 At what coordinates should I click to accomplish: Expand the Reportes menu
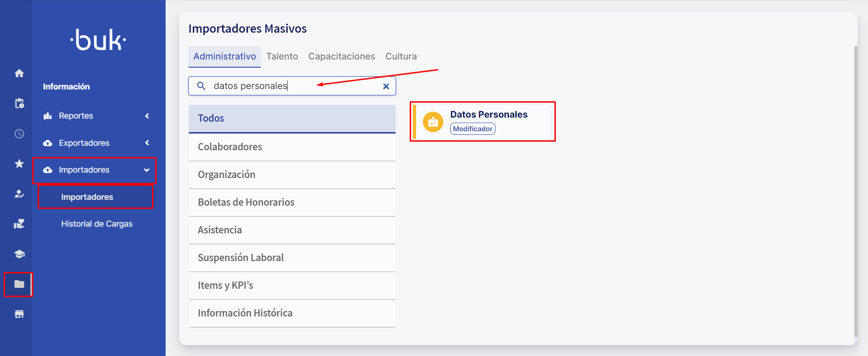[x=96, y=116]
